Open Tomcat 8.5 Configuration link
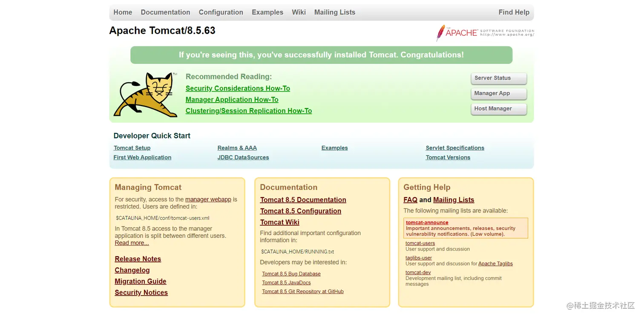Viewport: 644px width, 319px height. [x=301, y=211]
